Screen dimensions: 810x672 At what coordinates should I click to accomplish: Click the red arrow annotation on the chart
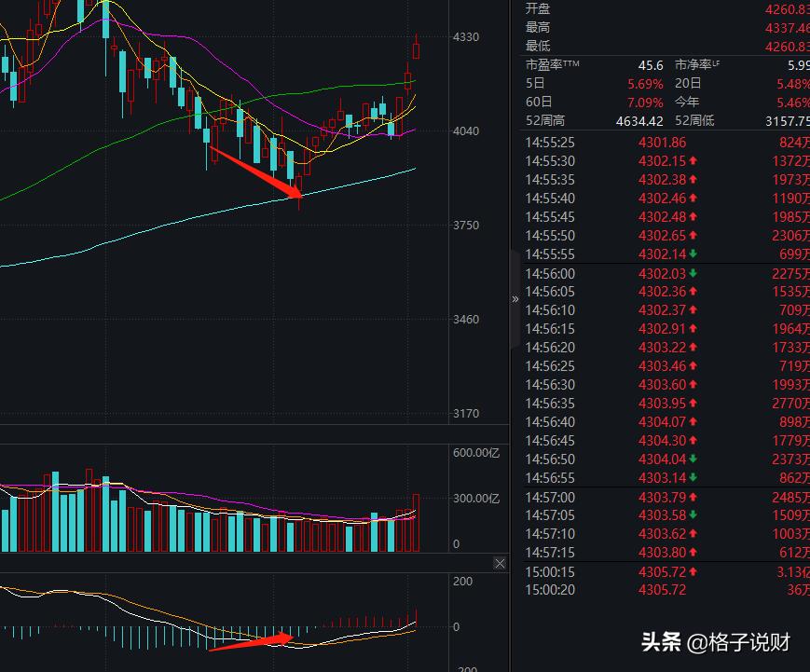click(256, 172)
